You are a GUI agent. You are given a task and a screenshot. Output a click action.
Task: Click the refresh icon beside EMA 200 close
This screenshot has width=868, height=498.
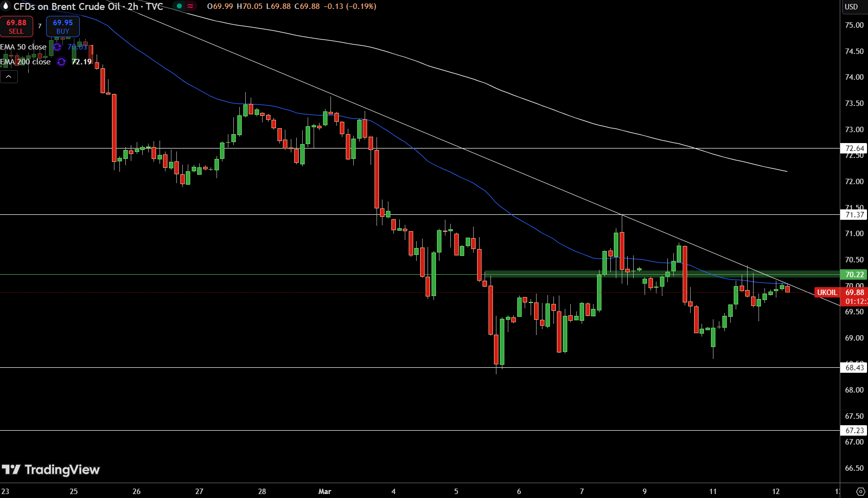click(61, 62)
